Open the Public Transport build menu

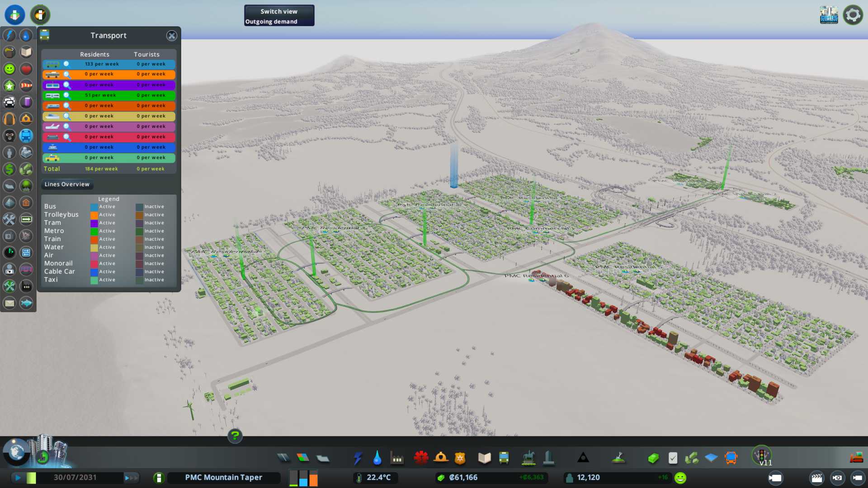(x=504, y=458)
